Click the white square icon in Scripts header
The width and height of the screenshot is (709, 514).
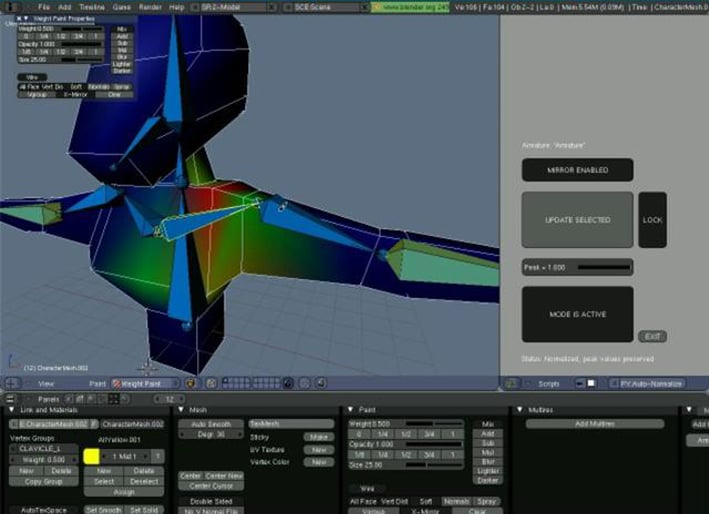click(x=591, y=383)
